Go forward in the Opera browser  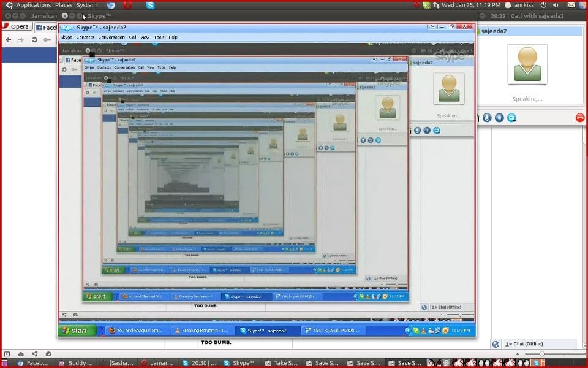click(x=21, y=40)
